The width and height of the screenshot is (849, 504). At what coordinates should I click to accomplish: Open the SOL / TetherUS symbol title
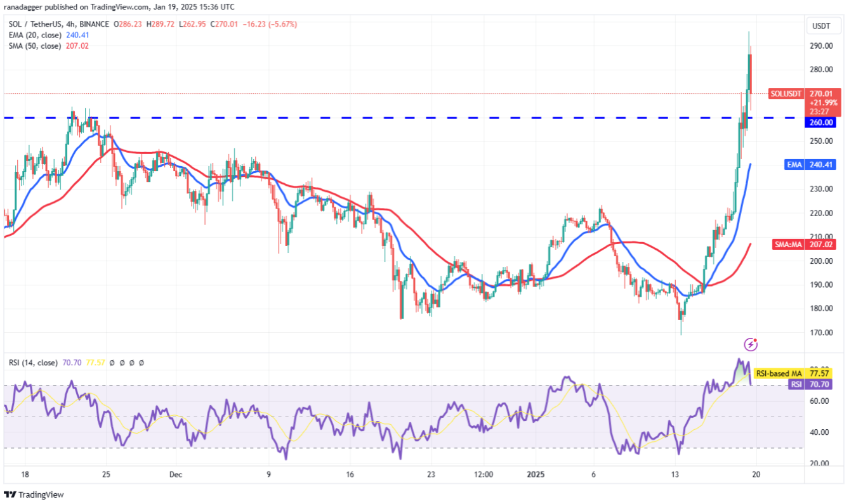click(34, 25)
